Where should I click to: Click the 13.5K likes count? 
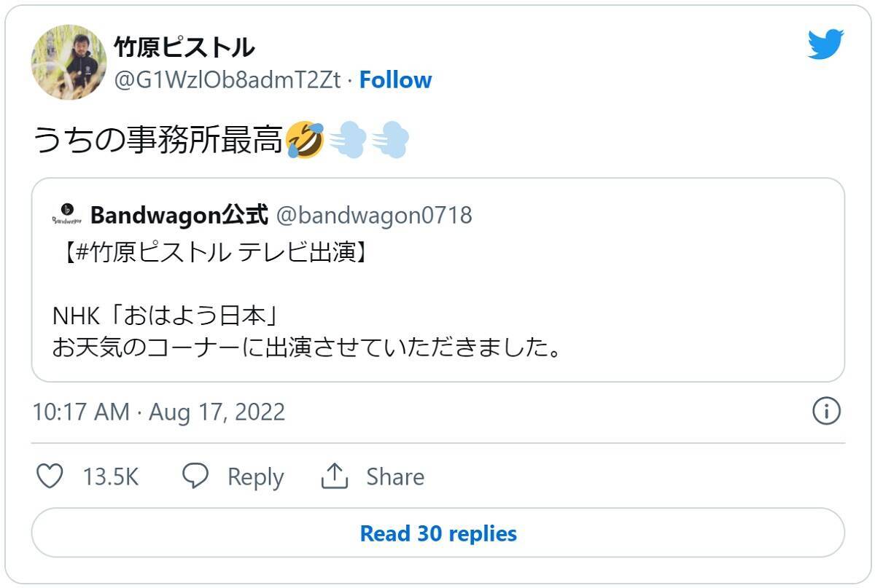110,477
